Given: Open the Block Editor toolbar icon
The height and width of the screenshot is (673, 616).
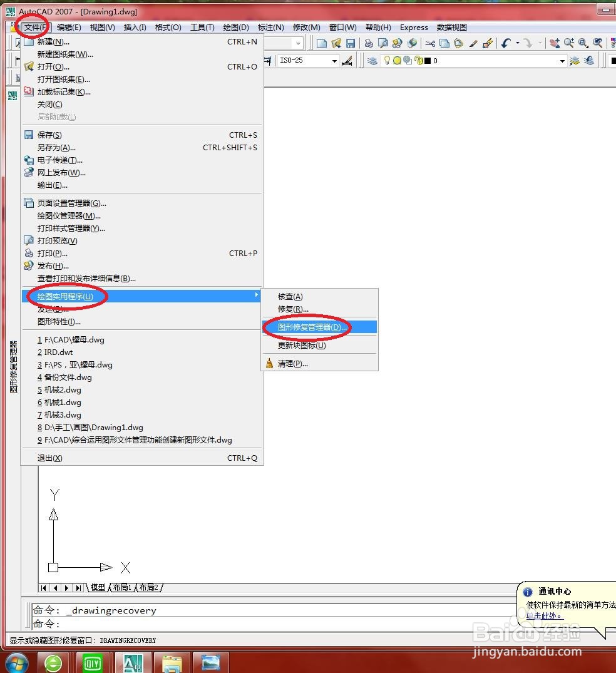Looking at the screenshot, I should pos(488,43).
